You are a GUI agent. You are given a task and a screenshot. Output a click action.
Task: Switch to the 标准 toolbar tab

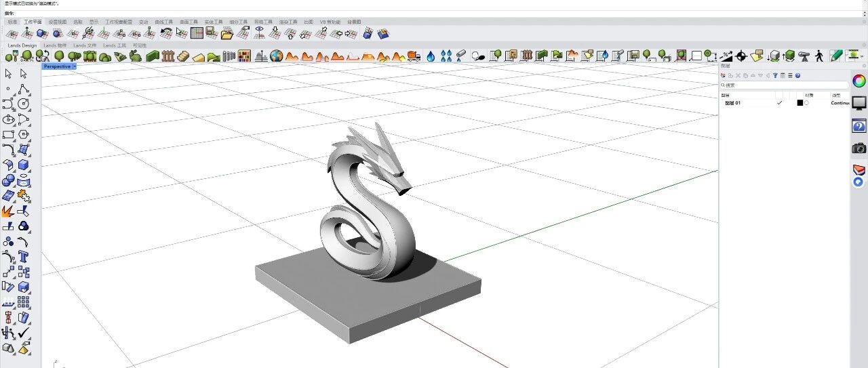tap(13, 22)
